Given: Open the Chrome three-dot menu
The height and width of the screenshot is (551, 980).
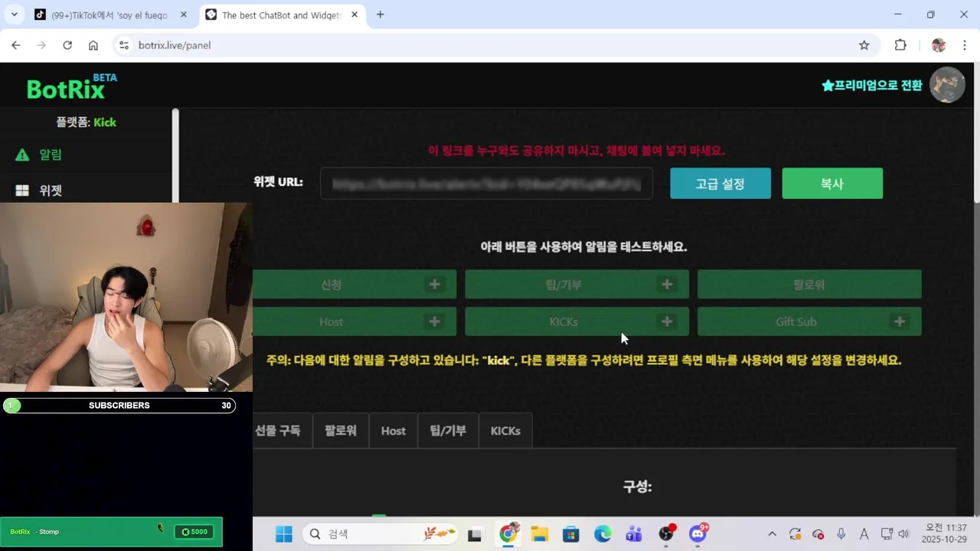Looking at the screenshot, I should coord(965,45).
